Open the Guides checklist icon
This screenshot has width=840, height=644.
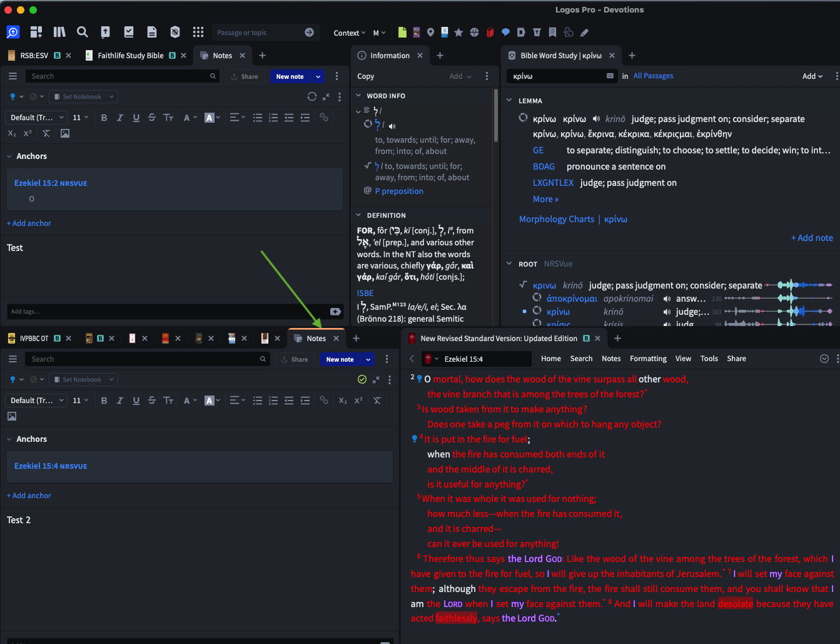pyautogui.click(x=129, y=32)
